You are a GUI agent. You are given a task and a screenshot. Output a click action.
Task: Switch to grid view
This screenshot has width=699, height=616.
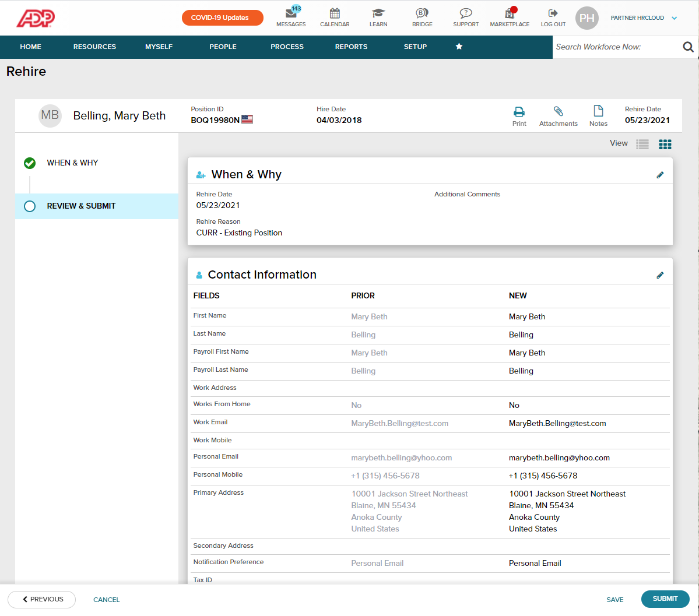click(x=665, y=143)
